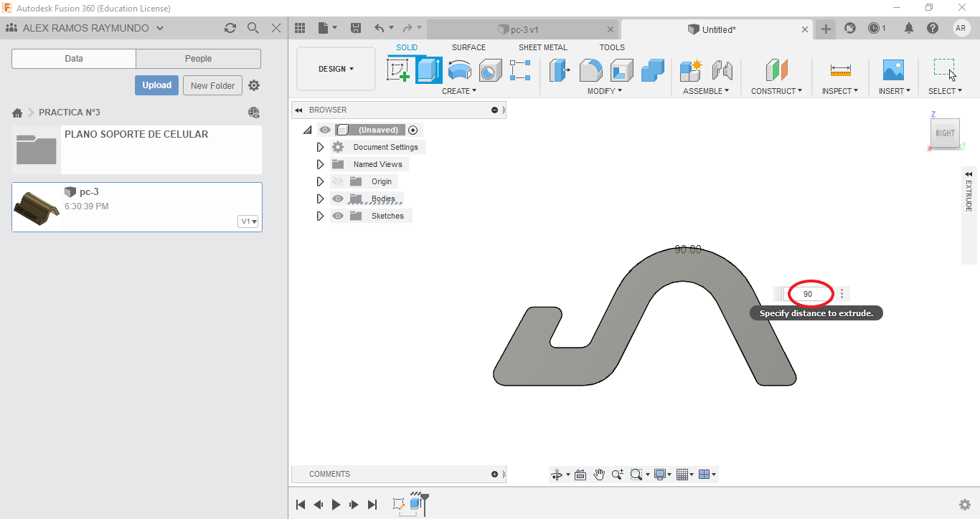Select the Fillet tool
980x519 pixels.
pos(590,70)
